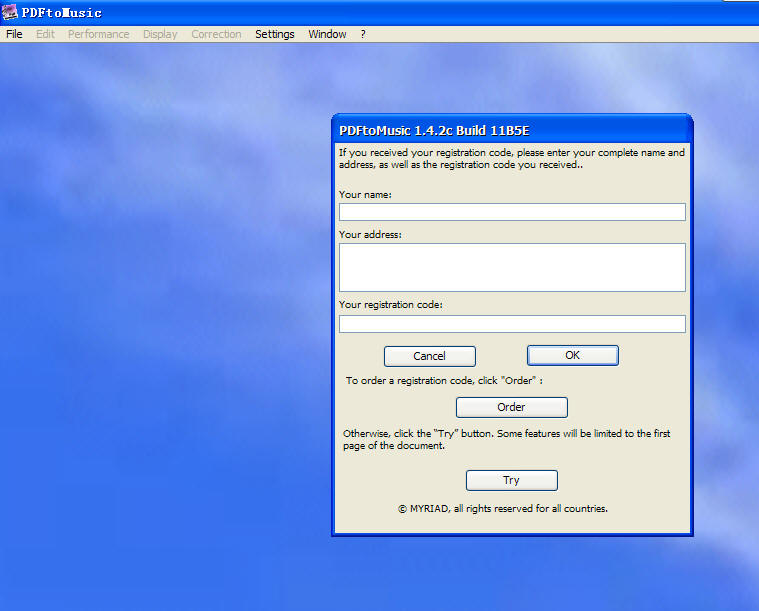Open the File menu
This screenshot has width=759, height=611.
pyautogui.click(x=14, y=34)
